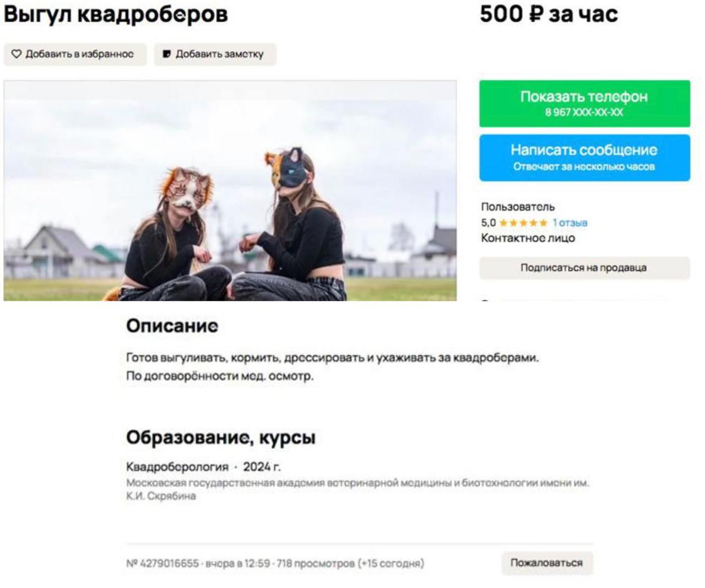Click the note icon in Добавить заметку
This screenshot has width=705, height=588.
tap(166, 54)
